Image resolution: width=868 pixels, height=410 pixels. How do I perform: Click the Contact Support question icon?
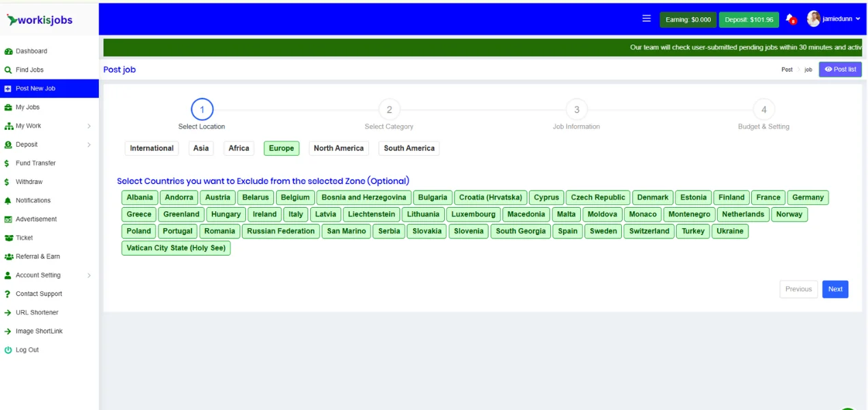coord(8,294)
